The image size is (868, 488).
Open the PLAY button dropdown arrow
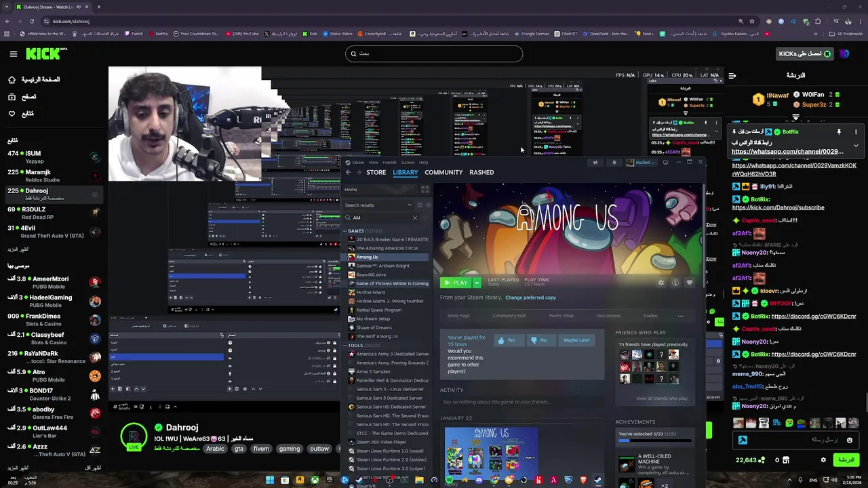pos(477,283)
